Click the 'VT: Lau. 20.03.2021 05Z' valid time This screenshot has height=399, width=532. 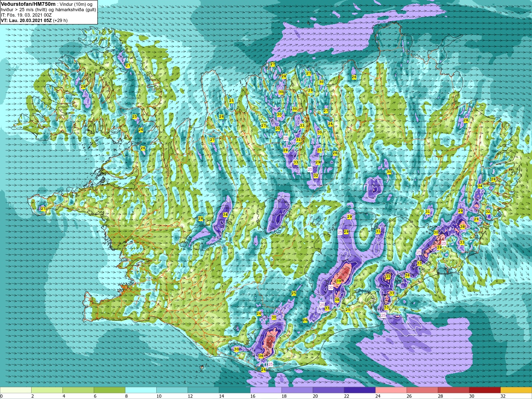point(26,20)
